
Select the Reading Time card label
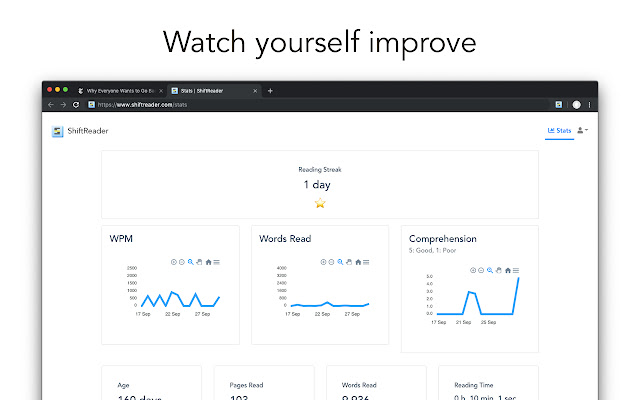474,385
